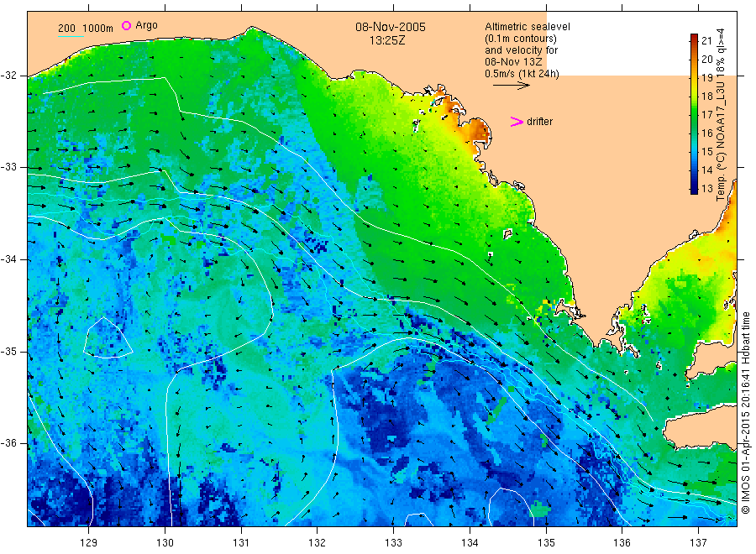Screen dimensions: 756x554
Task: Click the longitude label 134
Action: (x=470, y=543)
